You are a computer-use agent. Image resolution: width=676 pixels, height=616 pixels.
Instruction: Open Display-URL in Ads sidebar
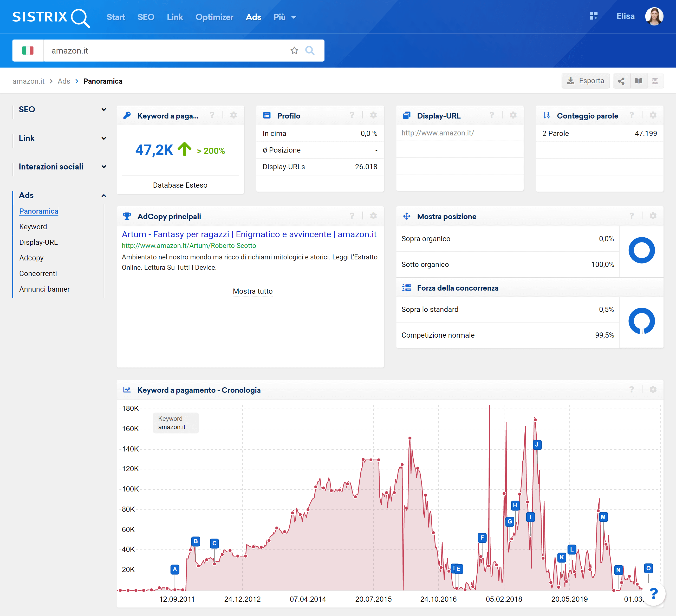(x=38, y=242)
